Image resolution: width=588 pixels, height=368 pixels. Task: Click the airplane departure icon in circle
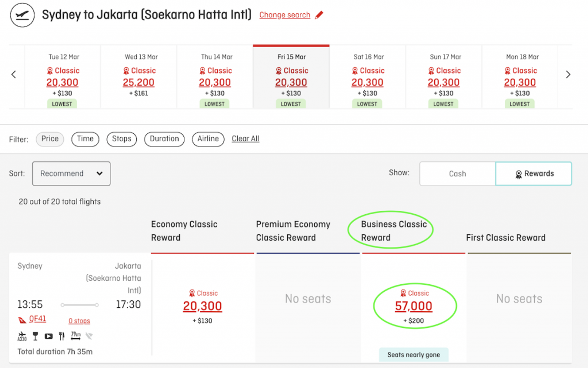tap(22, 15)
